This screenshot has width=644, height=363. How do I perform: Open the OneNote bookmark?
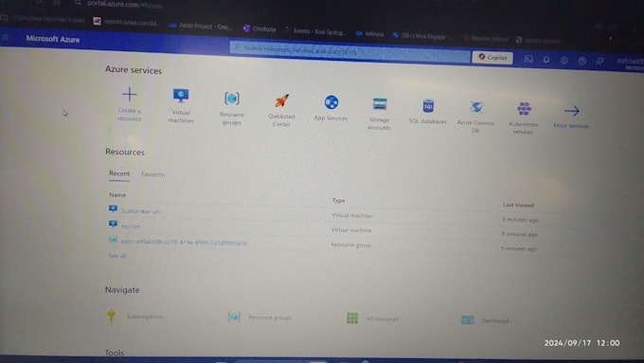pos(260,28)
